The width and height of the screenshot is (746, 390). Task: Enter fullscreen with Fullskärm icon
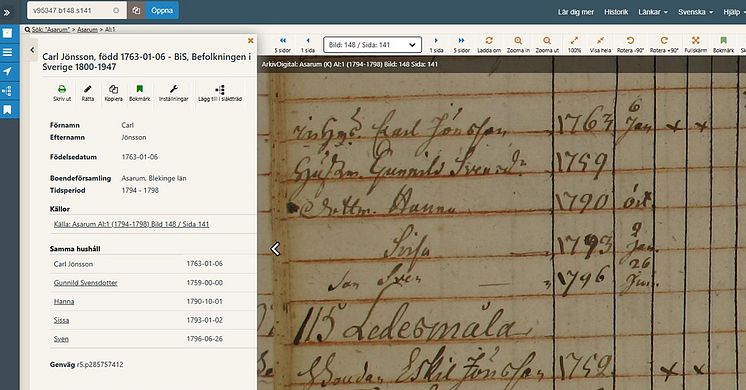click(696, 45)
